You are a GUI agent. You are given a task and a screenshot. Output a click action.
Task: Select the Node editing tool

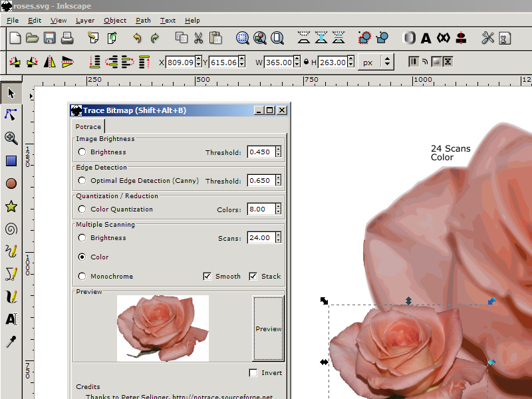coord(11,114)
